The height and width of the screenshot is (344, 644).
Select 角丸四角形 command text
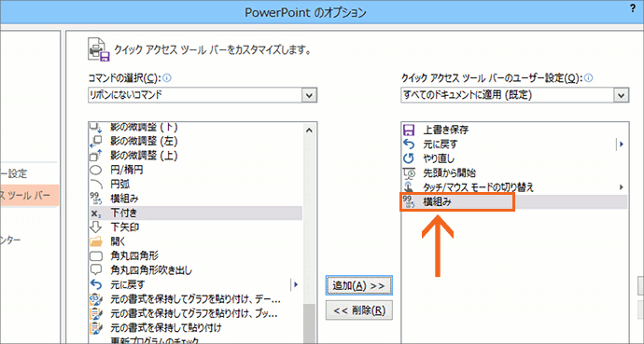[x=134, y=256]
